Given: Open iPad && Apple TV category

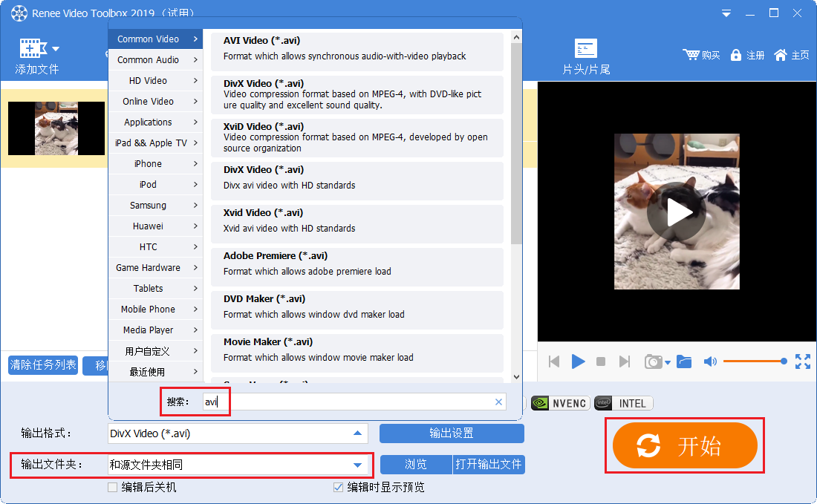Looking at the screenshot, I should click(x=155, y=143).
